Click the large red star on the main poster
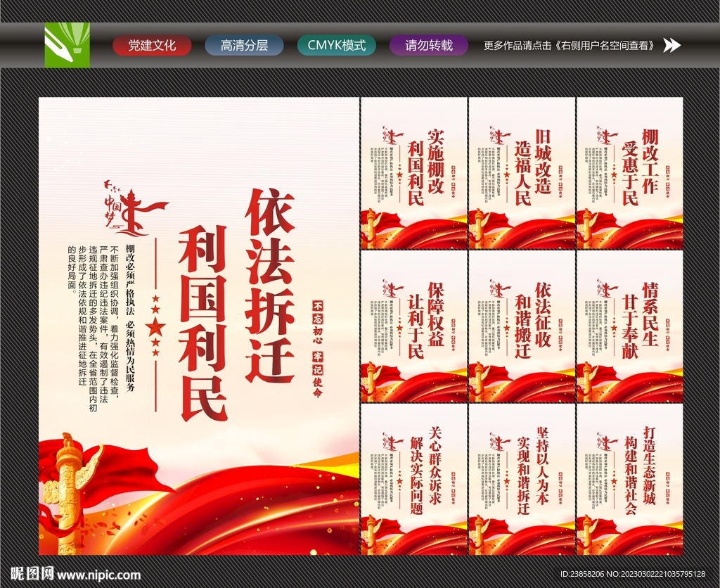The height and width of the screenshot is (588, 720). click(x=155, y=326)
